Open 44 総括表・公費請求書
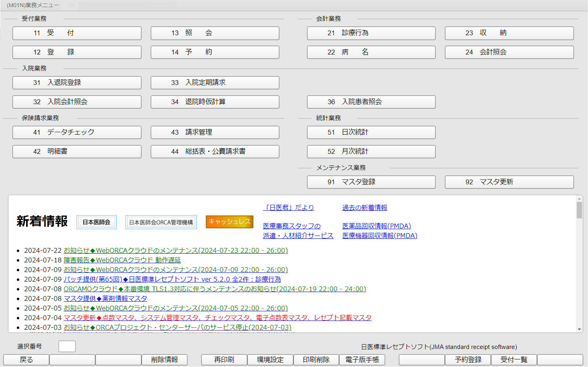Image resolution: width=588 pixels, height=367 pixels. click(x=215, y=152)
